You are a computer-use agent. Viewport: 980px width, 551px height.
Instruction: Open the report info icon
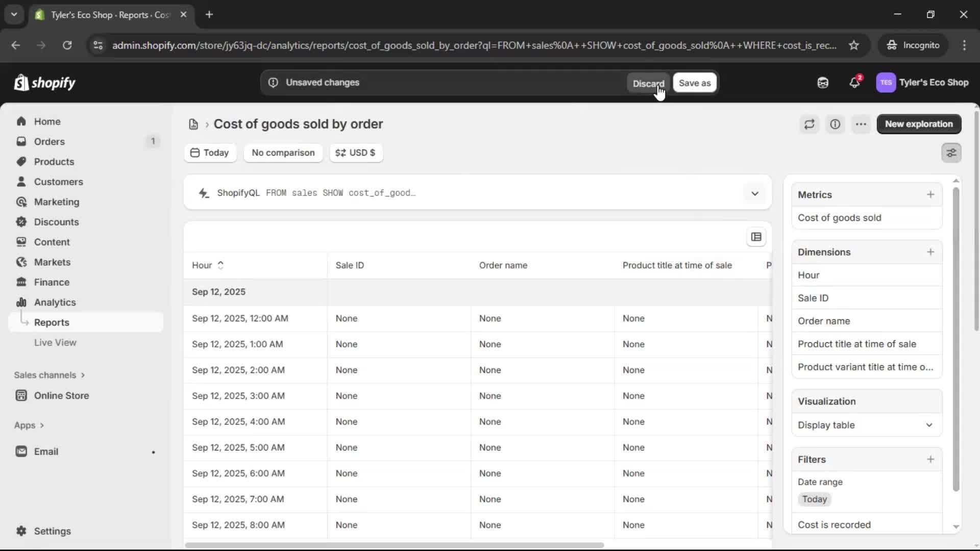835,124
